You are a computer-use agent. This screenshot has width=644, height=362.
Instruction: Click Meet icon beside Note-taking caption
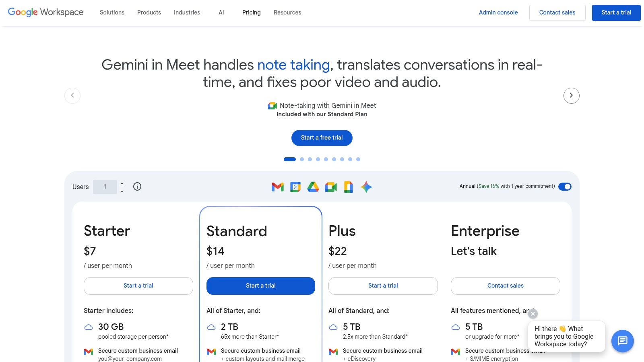(x=272, y=106)
